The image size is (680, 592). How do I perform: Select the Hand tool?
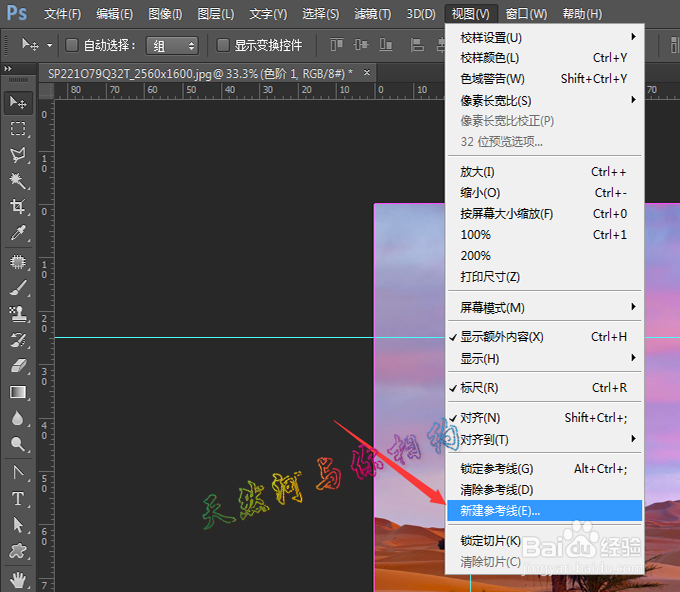tap(18, 579)
